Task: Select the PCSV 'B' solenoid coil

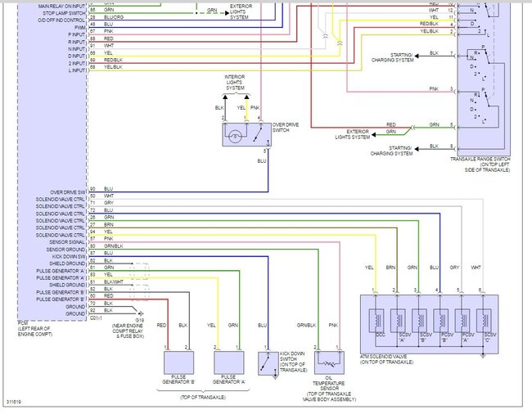Action: 441,321
